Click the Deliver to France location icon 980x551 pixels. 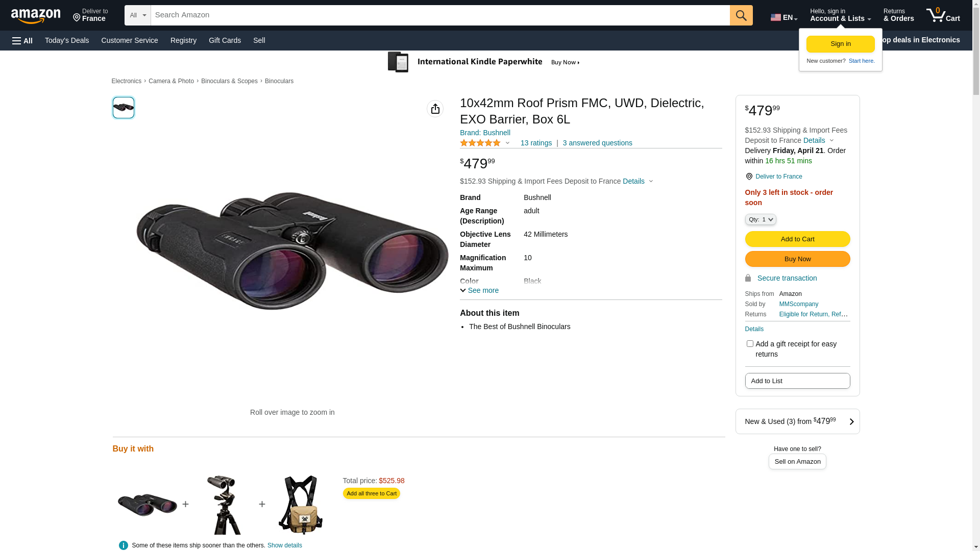click(749, 177)
